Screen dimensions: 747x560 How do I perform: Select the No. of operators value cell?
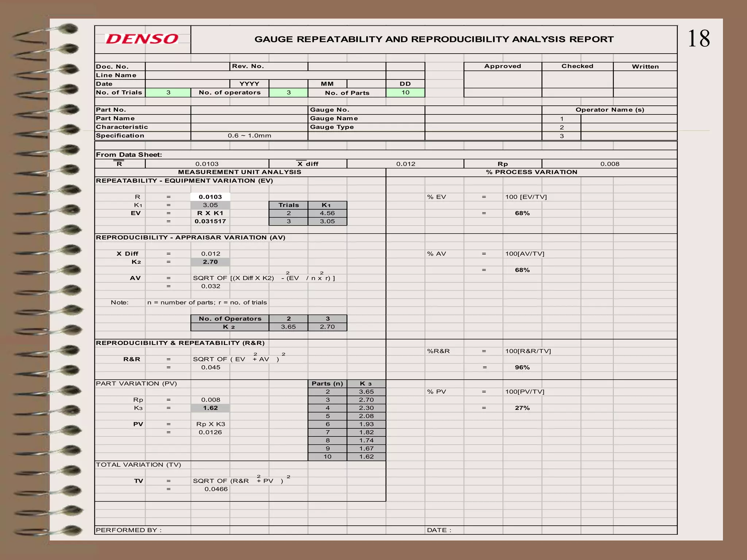point(289,93)
